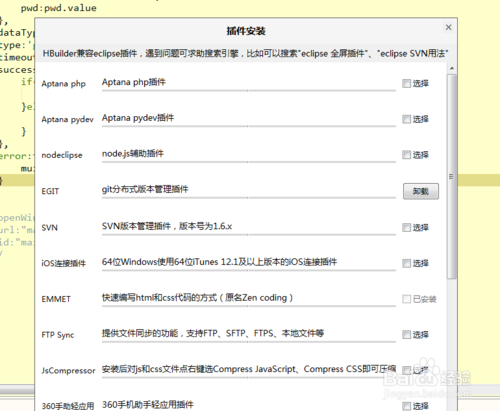Click the 'nodeclipse' plugin name

click(62, 155)
